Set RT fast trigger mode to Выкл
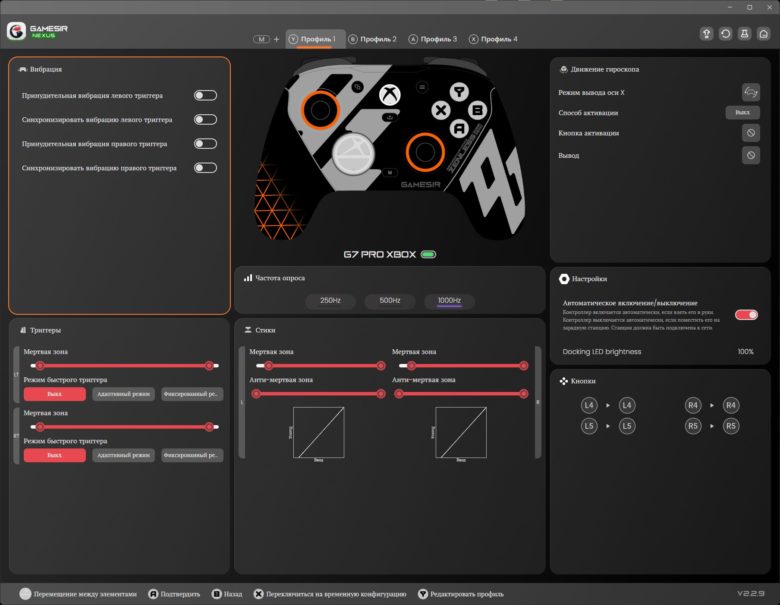This screenshot has width=780, height=605. tap(55, 455)
